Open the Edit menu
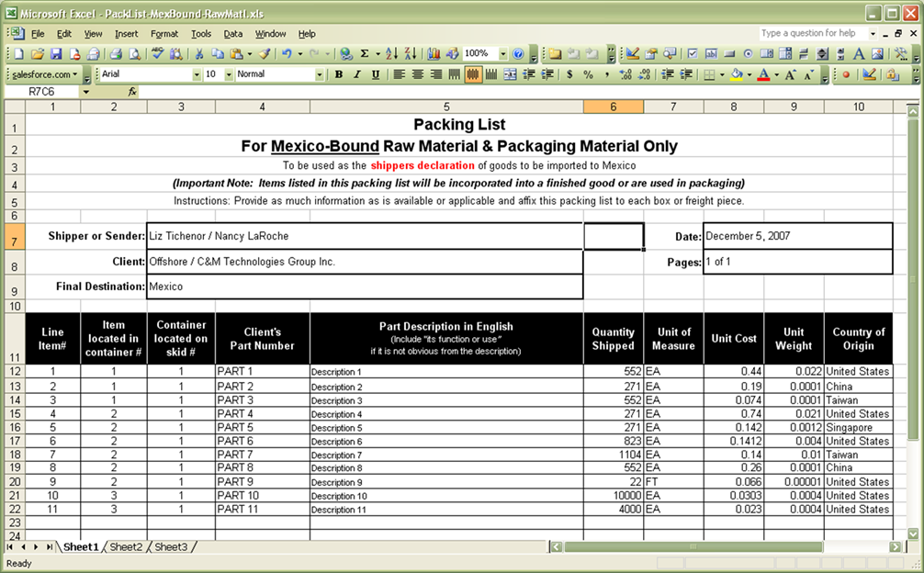Image resolution: width=924 pixels, height=573 pixels. click(63, 34)
